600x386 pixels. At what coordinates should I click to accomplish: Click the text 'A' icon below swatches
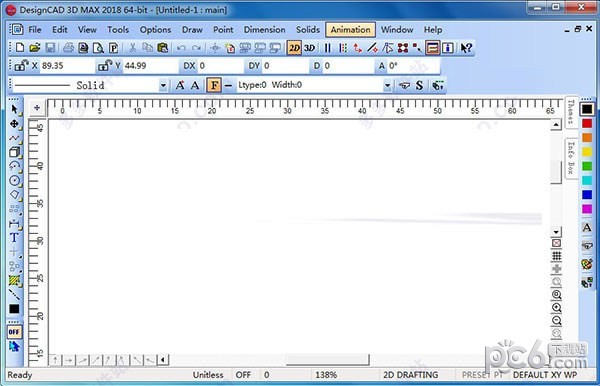(x=587, y=228)
